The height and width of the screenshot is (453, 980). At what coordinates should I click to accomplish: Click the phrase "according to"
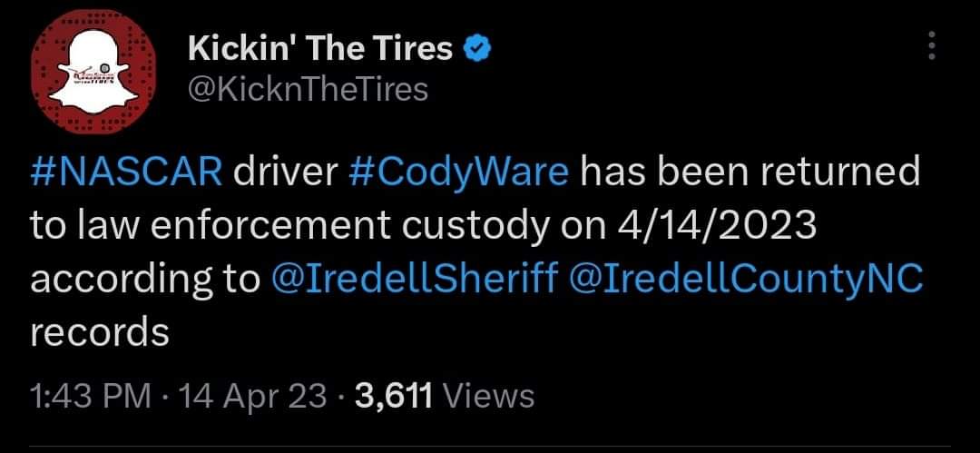point(145,280)
